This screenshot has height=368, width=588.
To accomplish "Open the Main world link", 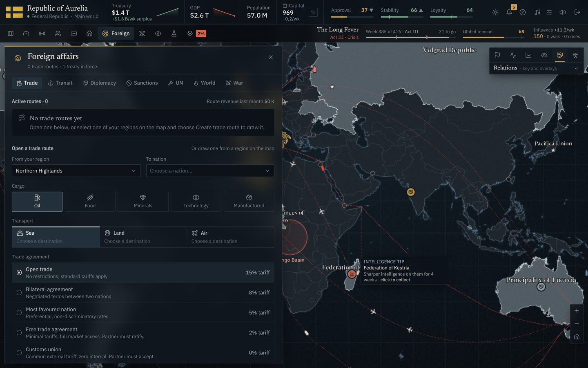I will tap(86, 17).
